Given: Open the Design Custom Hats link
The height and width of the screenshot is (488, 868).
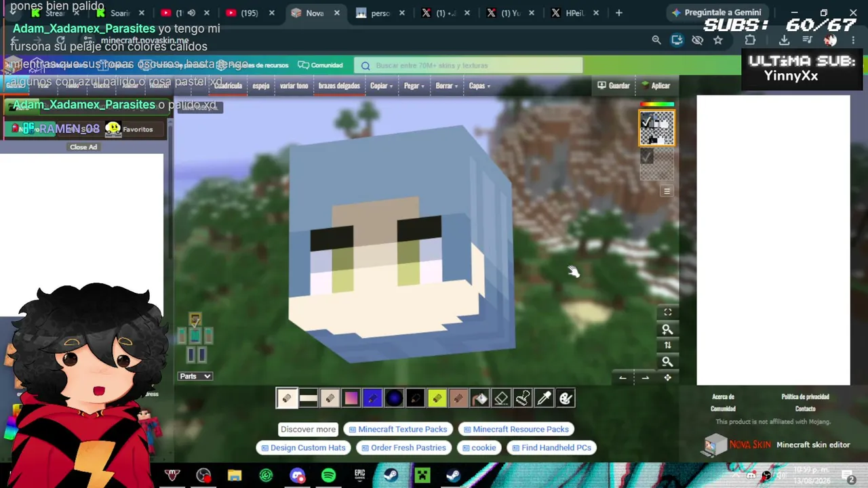Looking at the screenshot, I should [303, 447].
